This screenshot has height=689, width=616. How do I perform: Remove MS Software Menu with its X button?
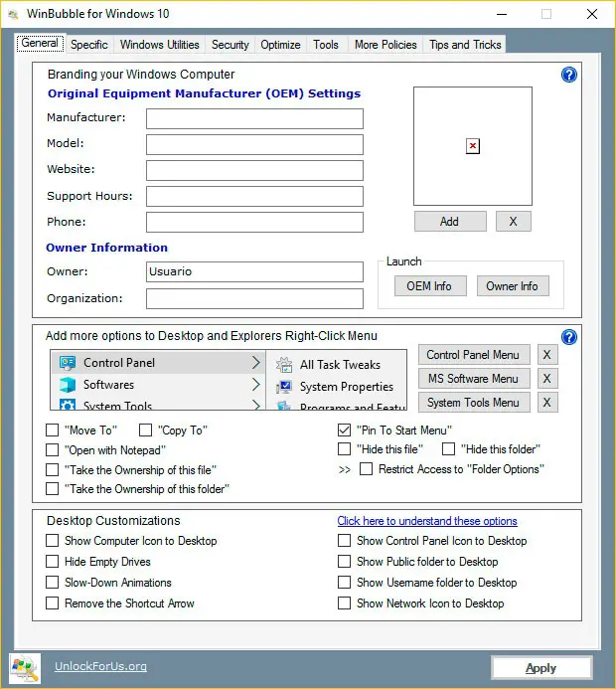click(547, 379)
